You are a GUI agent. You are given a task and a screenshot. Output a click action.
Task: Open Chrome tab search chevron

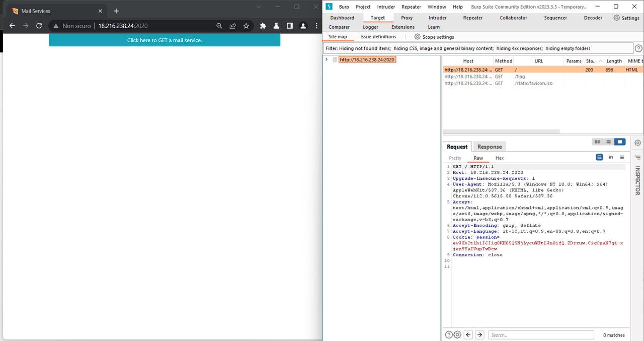(x=259, y=7)
